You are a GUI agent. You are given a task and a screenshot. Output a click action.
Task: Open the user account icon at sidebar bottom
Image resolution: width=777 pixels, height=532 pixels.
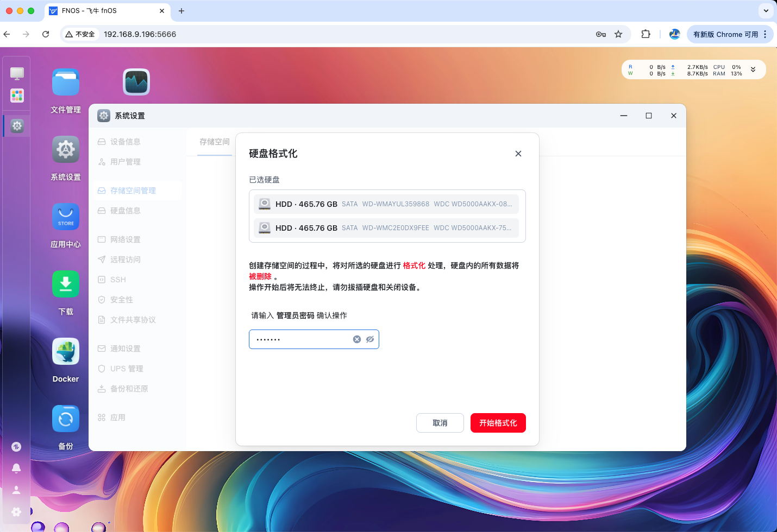16,490
